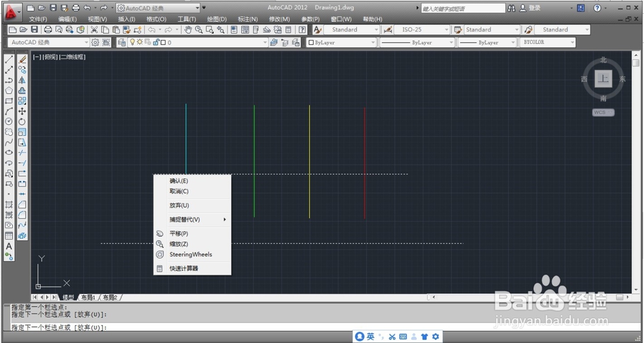Choose 取消(C) in context menu

192,191
